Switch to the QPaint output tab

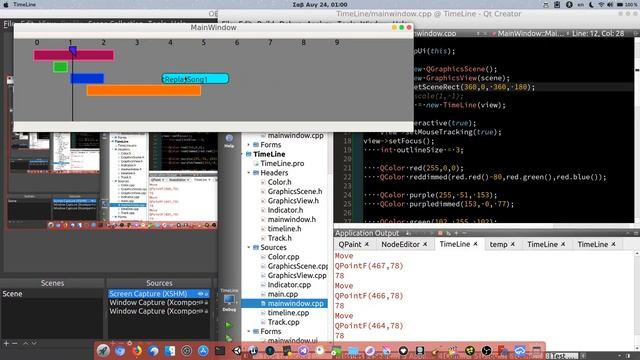[x=350, y=244]
